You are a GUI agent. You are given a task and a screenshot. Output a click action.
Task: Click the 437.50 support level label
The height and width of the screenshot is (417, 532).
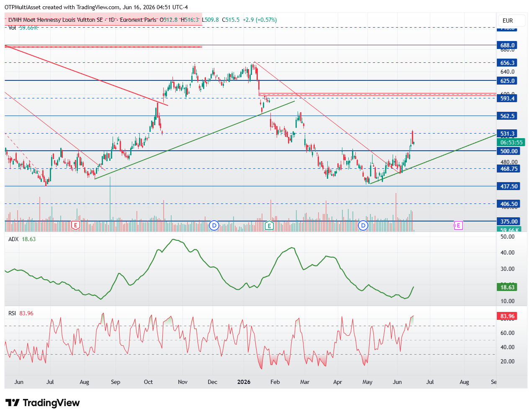[509, 186]
